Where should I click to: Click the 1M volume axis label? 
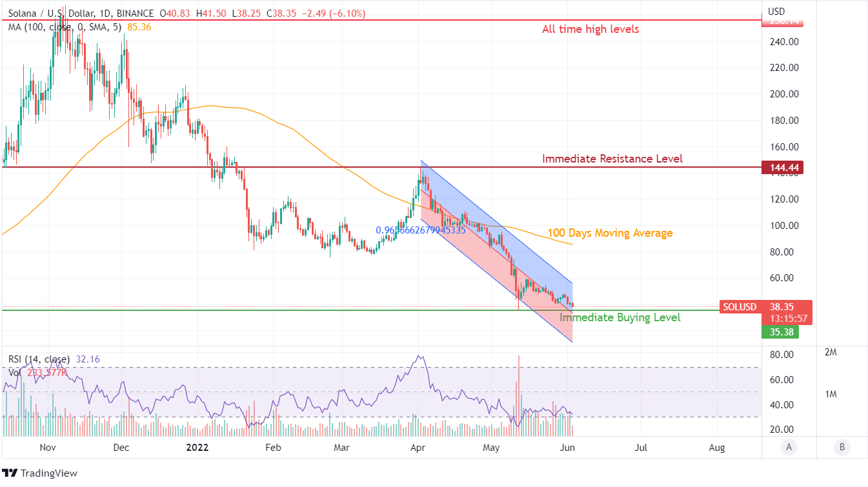click(831, 394)
